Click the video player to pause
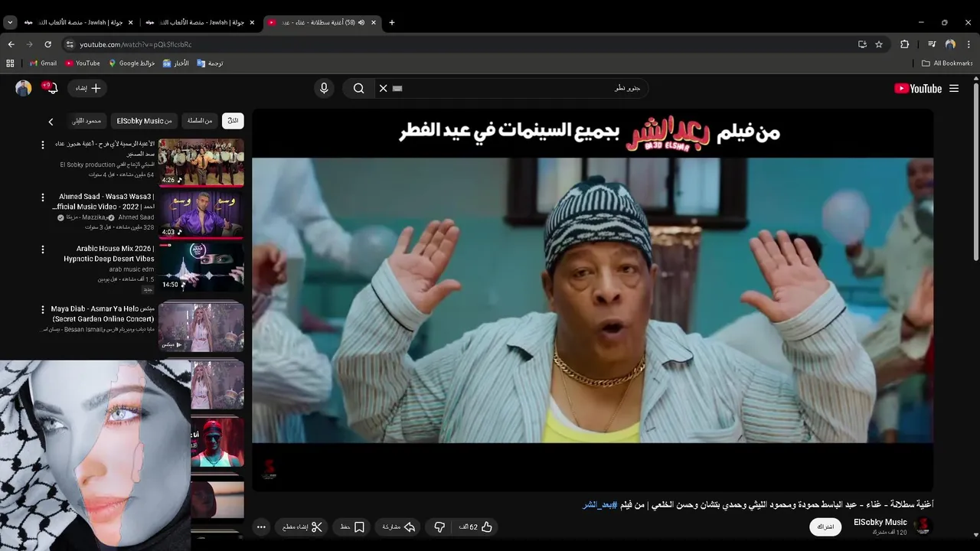Viewport: 980px width, 551px height. [x=593, y=300]
